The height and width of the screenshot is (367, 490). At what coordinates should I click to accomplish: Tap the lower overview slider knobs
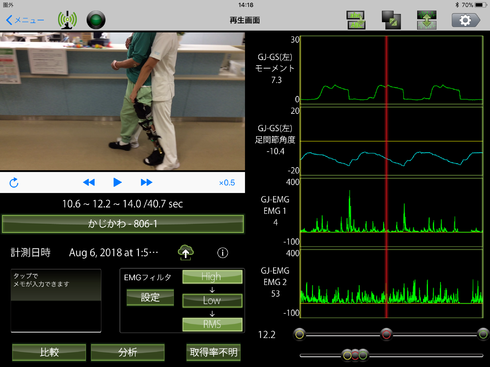point(355,355)
